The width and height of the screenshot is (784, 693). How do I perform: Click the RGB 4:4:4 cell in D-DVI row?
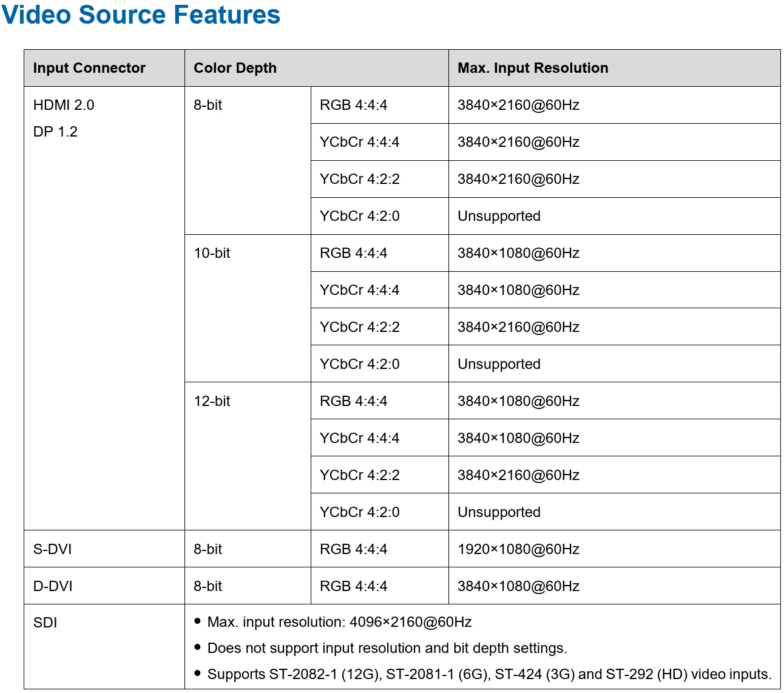[353, 586]
